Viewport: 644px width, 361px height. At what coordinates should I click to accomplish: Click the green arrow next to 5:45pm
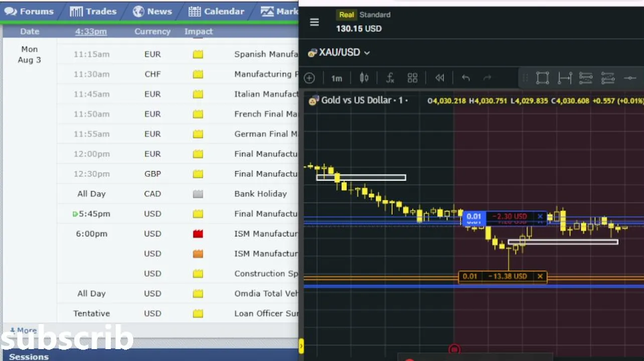tap(75, 214)
